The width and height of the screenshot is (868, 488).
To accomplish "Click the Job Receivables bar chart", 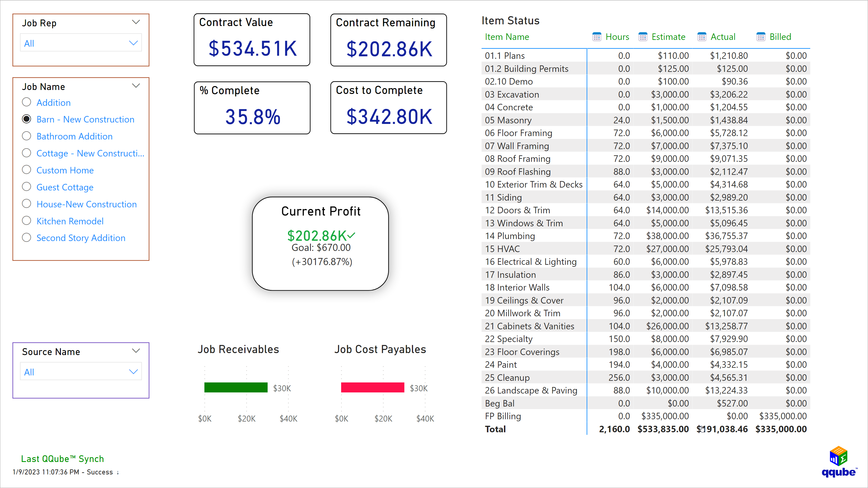I will (x=235, y=388).
